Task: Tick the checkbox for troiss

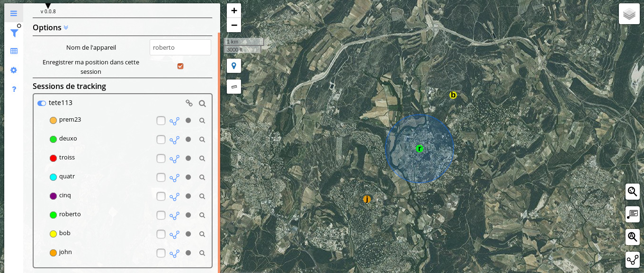Action: point(161,159)
